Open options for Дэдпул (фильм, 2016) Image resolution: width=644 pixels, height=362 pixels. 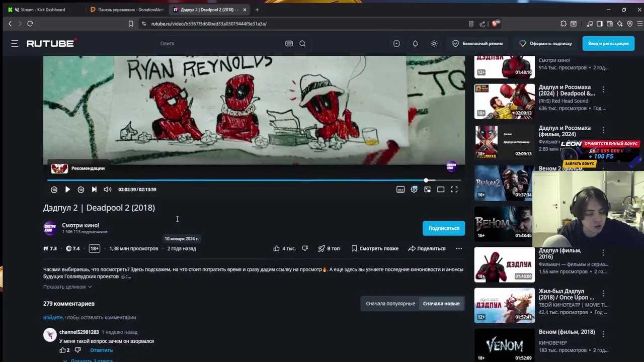coord(603,252)
